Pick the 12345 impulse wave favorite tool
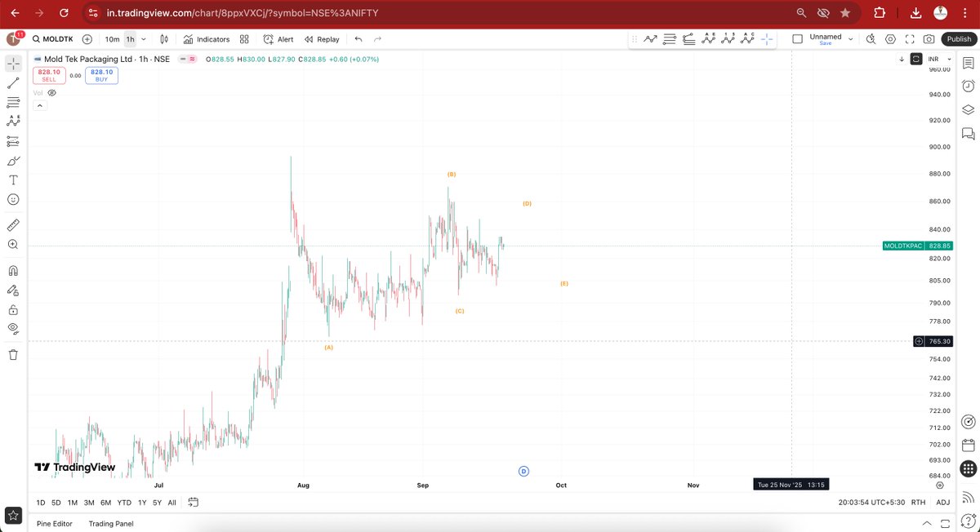This screenshot has width=980, height=532. pyautogui.click(x=728, y=38)
